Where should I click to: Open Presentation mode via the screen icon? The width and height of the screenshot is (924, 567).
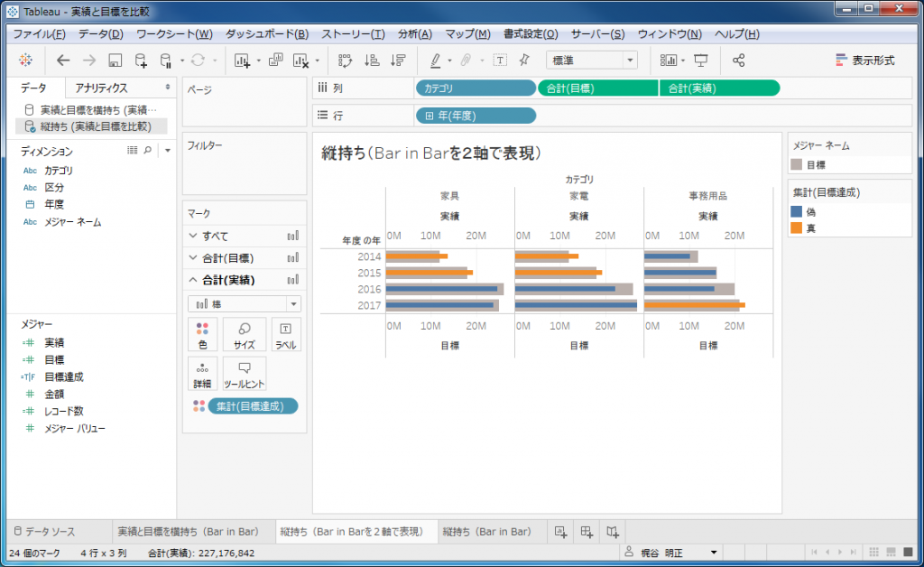pyautogui.click(x=701, y=60)
